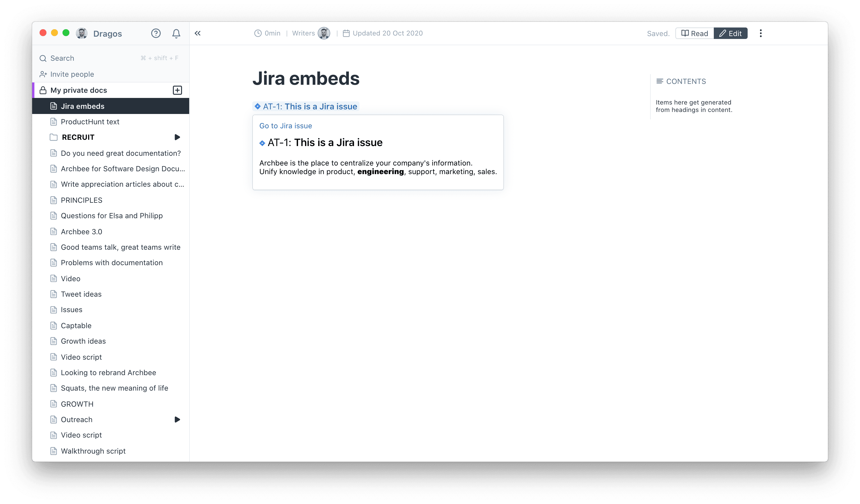Click Dragos profile avatar
Viewport: 860px width, 504px height.
(82, 34)
